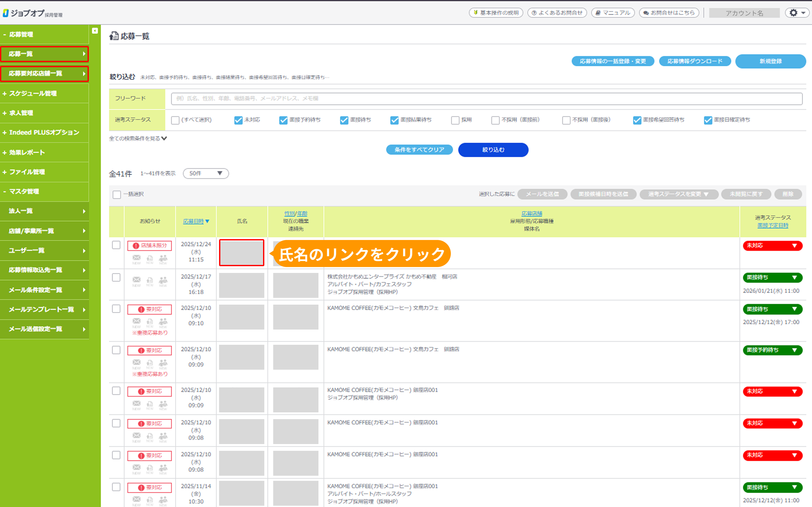Click the mail icon in the 2025/12/24 row
The image size is (812, 507).
click(137, 258)
